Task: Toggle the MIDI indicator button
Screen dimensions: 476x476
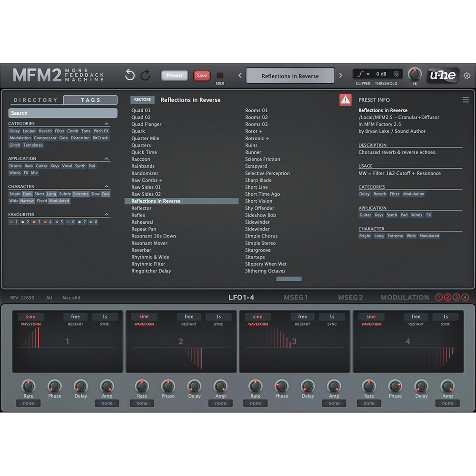Action: (x=220, y=75)
